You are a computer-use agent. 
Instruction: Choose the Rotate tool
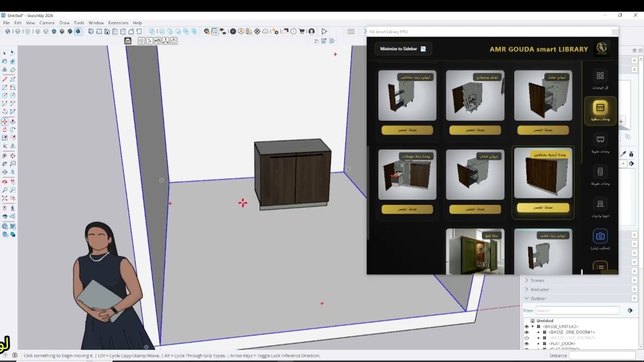[5, 130]
